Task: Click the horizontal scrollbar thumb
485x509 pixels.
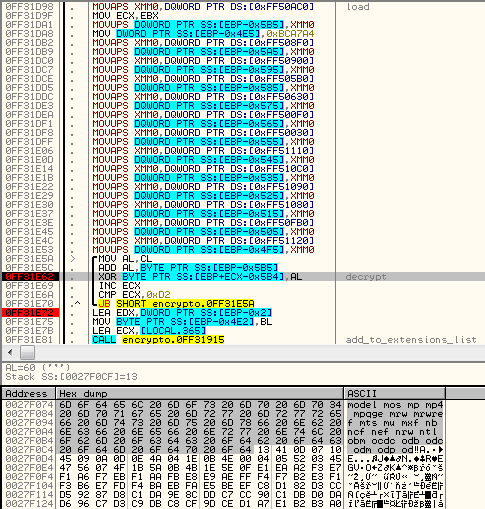Action: pyautogui.click(x=27, y=353)
